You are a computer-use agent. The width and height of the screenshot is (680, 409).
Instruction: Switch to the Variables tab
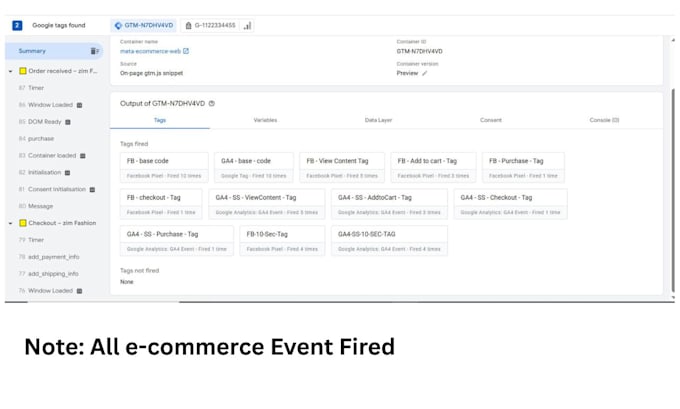[x=265, y=120]
